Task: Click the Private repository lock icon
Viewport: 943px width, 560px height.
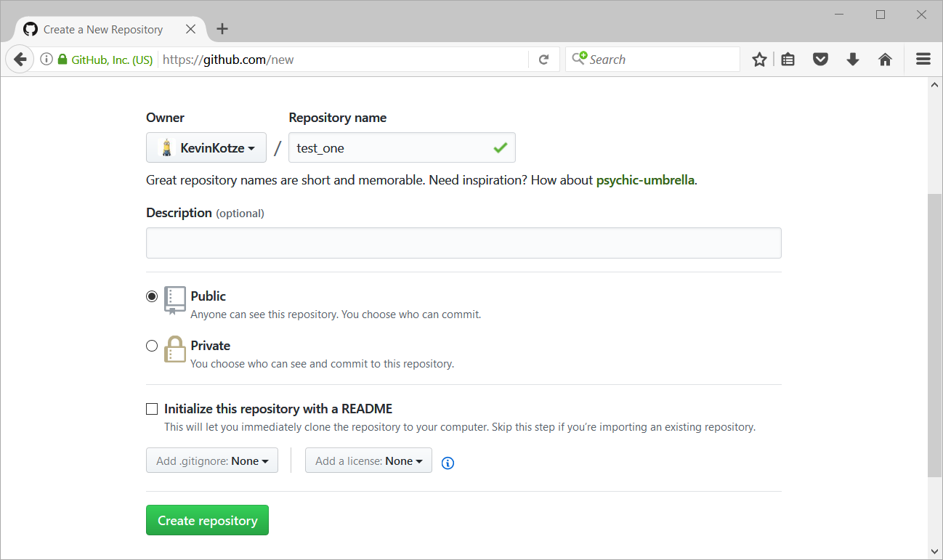Action: click(174, 349)
